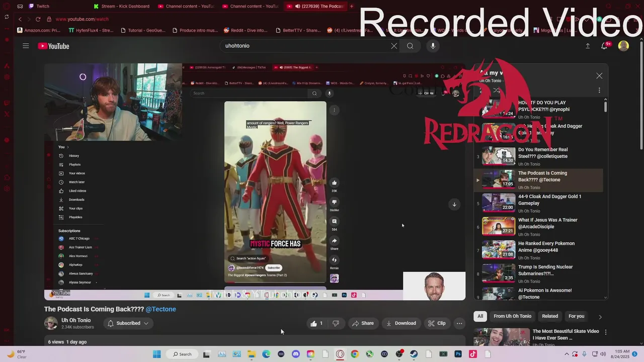Select the Related filter chip
644x362 pixels.
click(550, 316)
